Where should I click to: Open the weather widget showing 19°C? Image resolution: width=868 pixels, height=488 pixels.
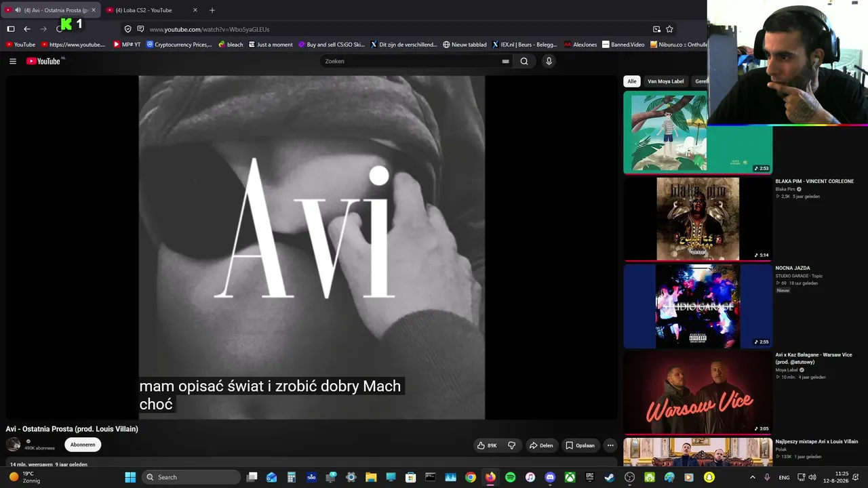click(24, 477)
